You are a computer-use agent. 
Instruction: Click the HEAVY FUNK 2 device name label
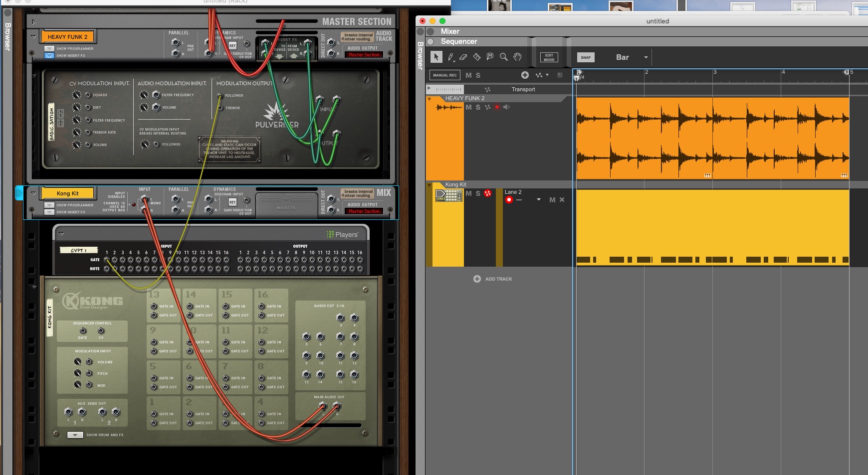tap(68, 37)
